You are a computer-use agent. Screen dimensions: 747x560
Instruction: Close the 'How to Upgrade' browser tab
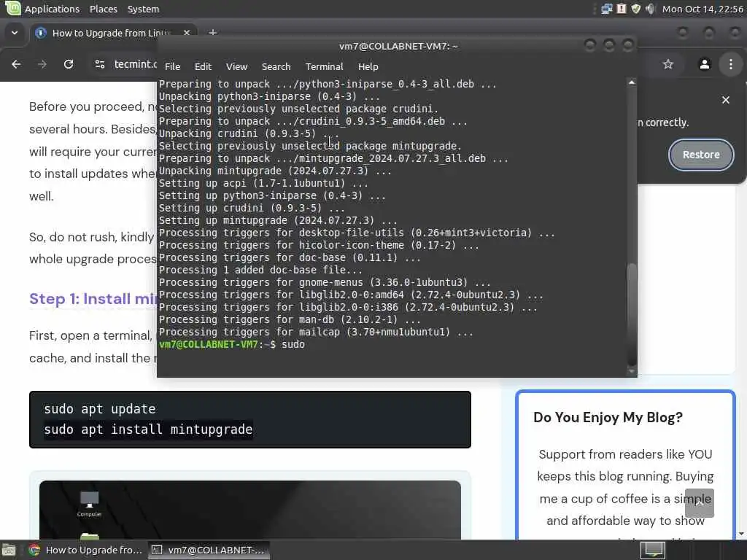(x=186, y=33)
